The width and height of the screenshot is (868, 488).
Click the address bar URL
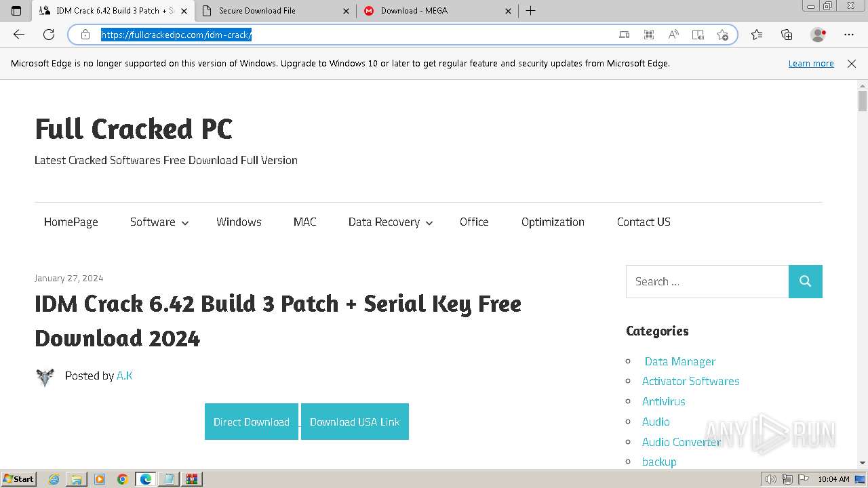(176, 35)
